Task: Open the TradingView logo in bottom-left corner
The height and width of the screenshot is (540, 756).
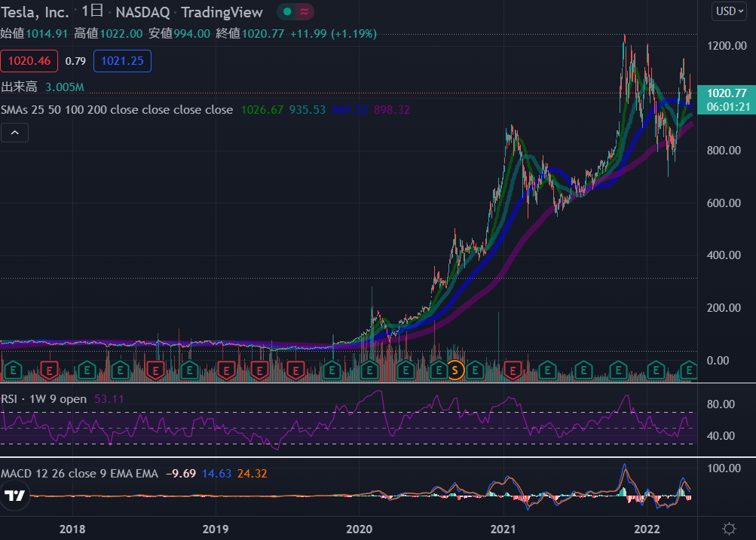Action: click(15, 495)
